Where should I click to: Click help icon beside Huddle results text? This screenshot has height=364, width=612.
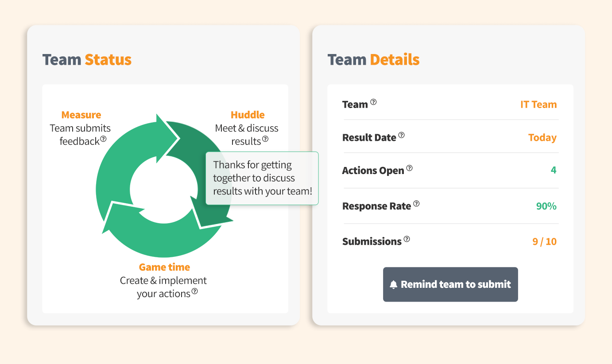click(265, 139)
